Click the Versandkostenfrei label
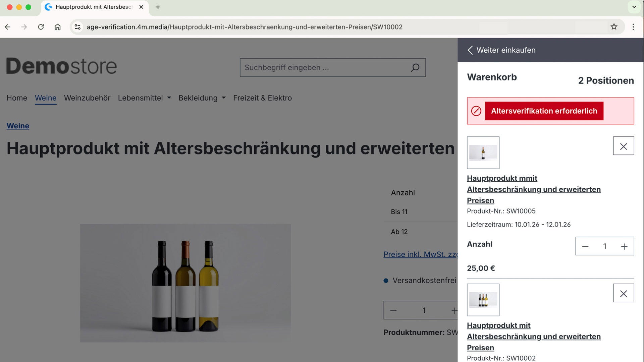The width and height of the screenshot is (644, 362). 424,281
